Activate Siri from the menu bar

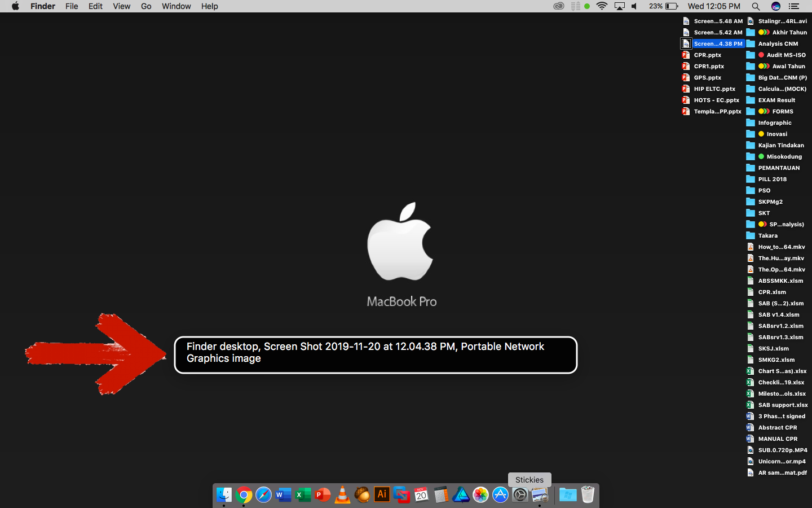(776, 6)
